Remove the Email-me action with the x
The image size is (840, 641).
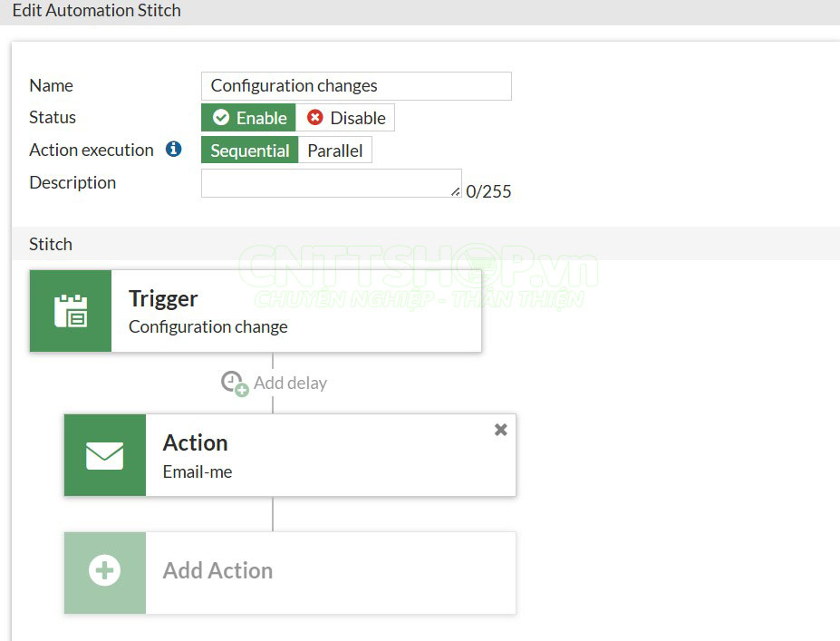pos(500,430)
